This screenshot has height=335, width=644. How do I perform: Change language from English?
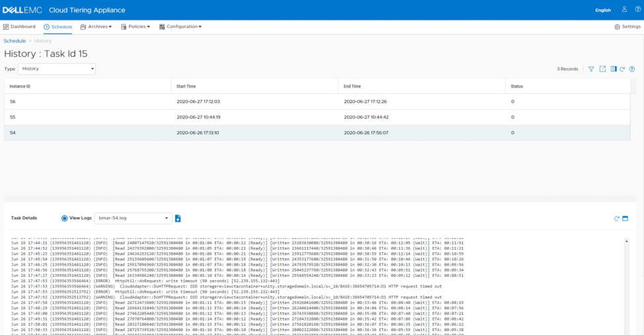click(x=603, y=11)
